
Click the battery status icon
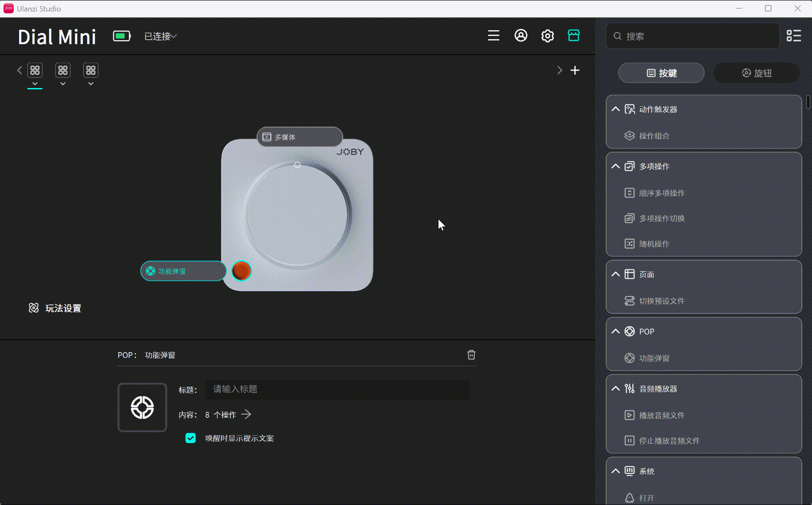pos(122,36)
